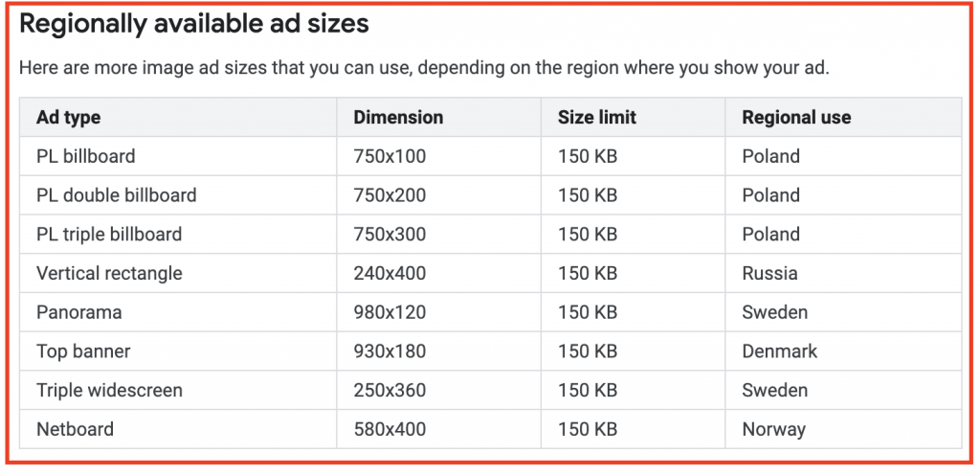Click 'Russia' in the Regional use column
The image size is (980, 476).
[769, 273]
